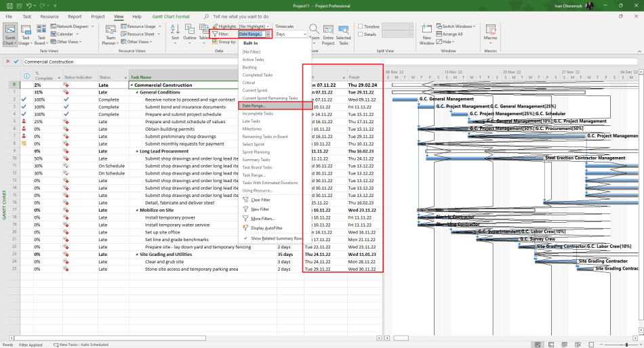
Task: Enable the Timeline checkbox
Action: tap(360, 26)
